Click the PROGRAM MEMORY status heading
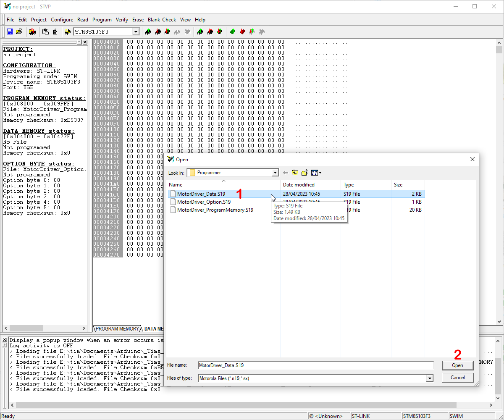Screen dimensions: 504x420 pyautogui.click(x=44, y=98)
